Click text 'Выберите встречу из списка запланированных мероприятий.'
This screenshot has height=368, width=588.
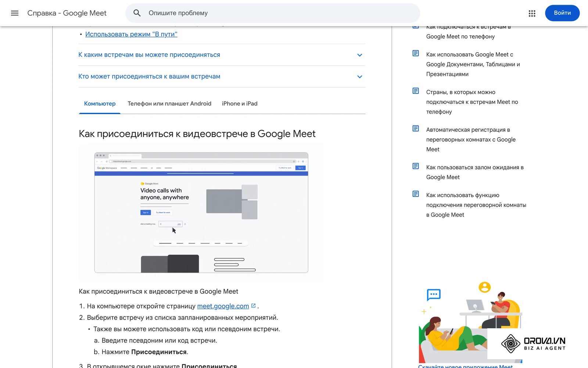point(183,318)
